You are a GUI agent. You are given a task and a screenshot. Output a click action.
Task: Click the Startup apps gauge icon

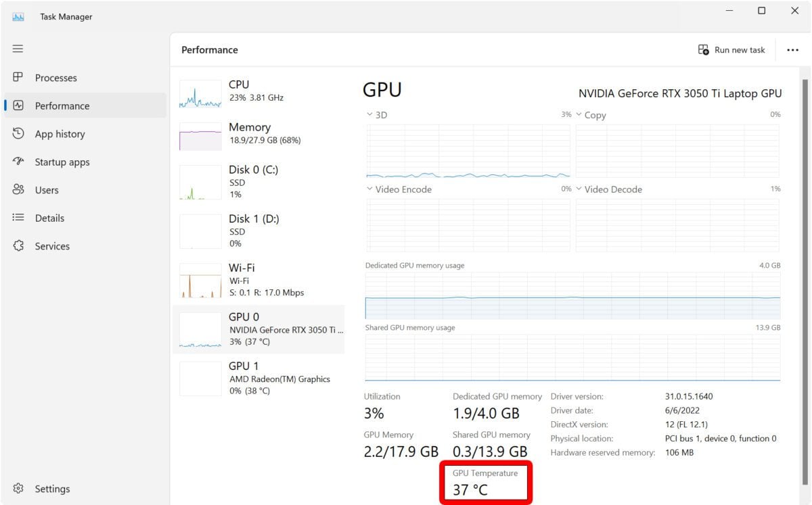point(18,162)
